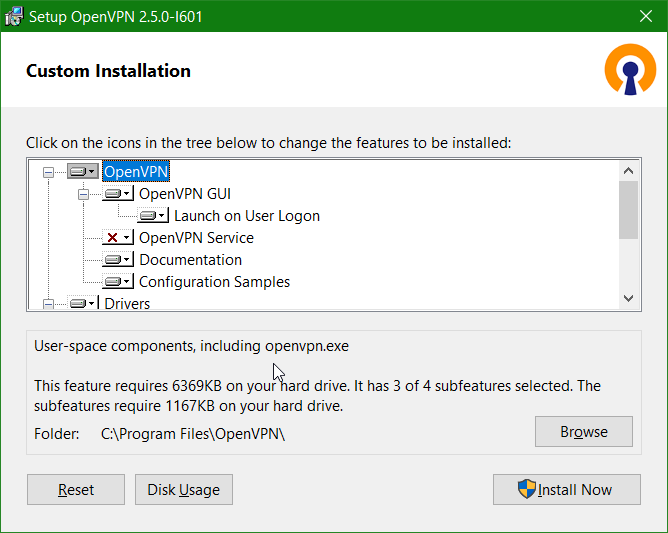668x533 pixels.
Task: Close the Setup OpenVPN window
Action: coord(645,16)
